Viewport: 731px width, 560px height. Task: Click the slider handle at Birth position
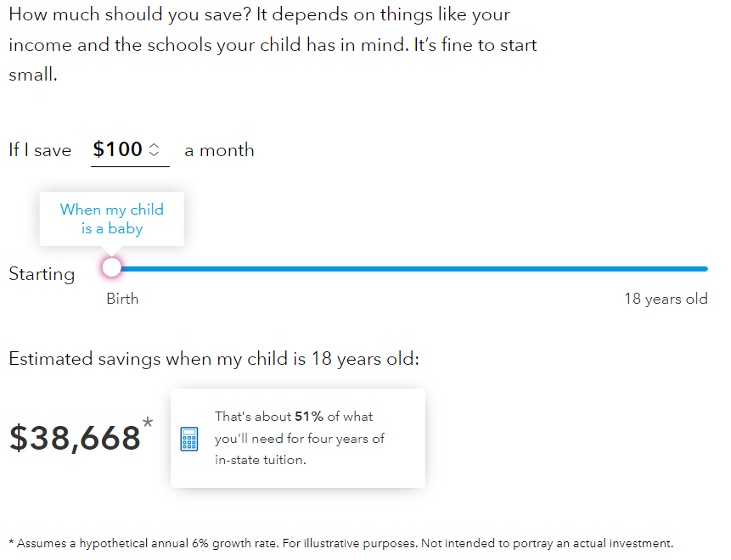[111, 266]
